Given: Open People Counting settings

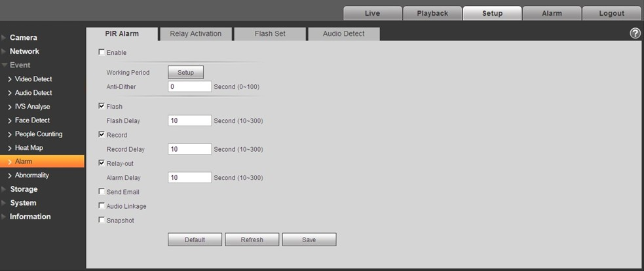Looking at the screenshot, I should (x=39, y=134).
